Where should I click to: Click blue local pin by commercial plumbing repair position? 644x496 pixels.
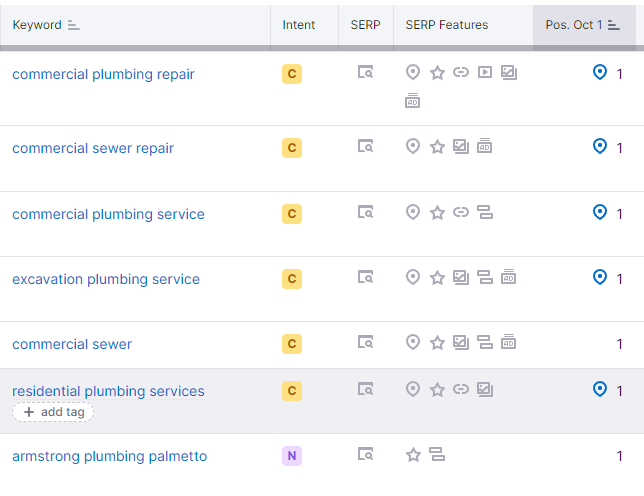pos(600,72)
